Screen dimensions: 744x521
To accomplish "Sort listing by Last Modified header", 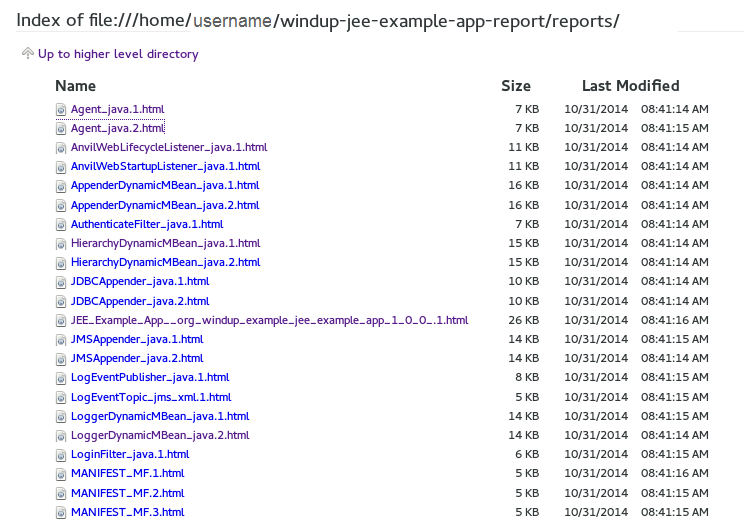I will pyautogui.click(x=630, y=86).
